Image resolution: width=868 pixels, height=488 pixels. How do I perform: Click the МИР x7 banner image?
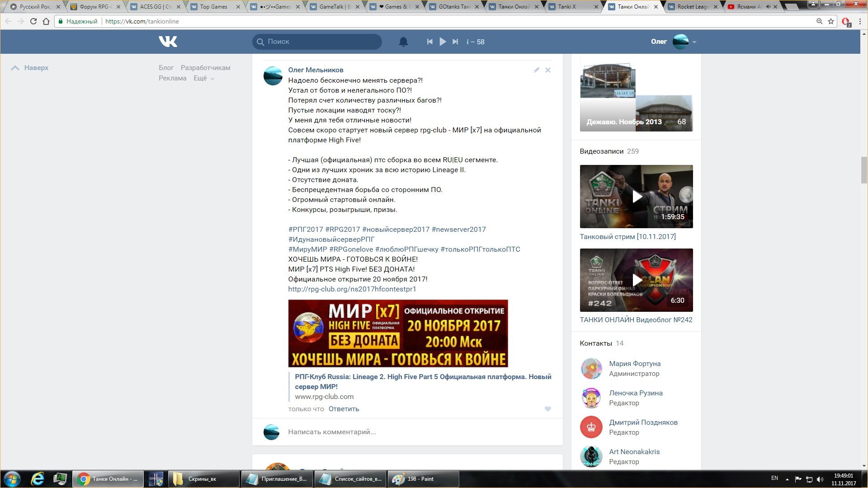398,333
